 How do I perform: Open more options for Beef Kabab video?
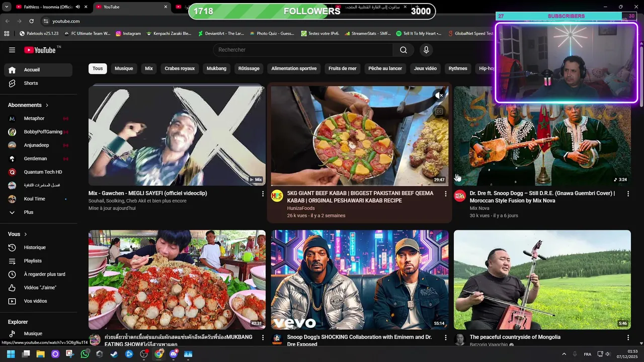click(445, 194)
